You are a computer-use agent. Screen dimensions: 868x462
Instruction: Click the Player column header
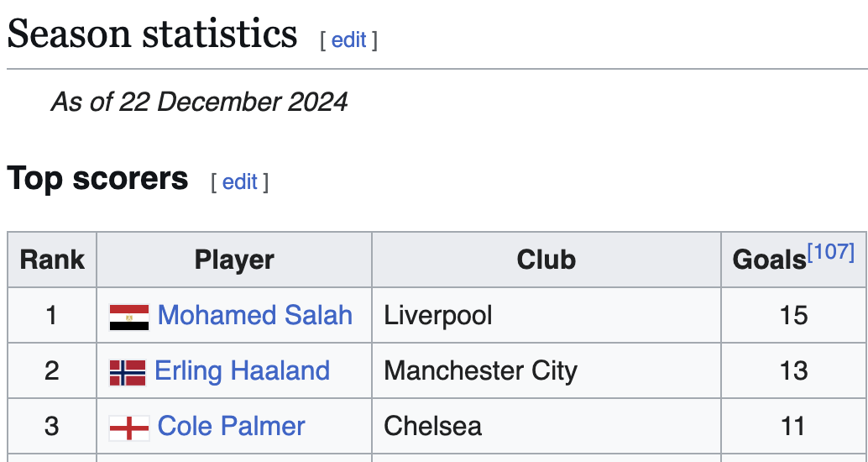tap(234, 260)
